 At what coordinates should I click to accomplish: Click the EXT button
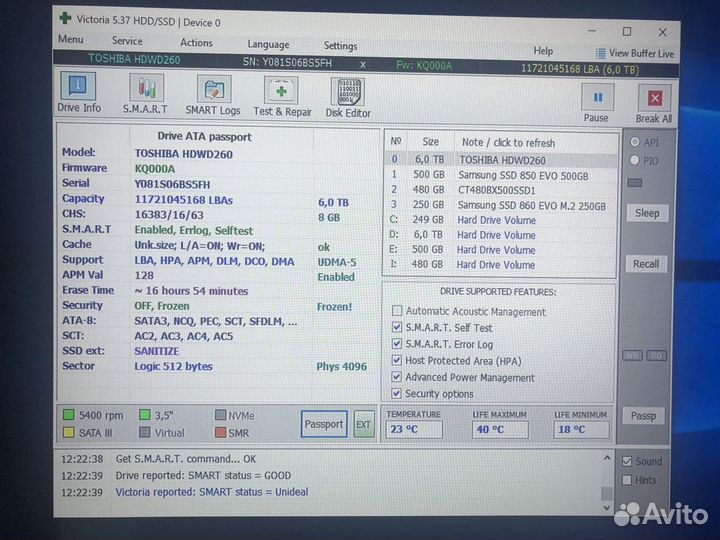click(364, 425)
